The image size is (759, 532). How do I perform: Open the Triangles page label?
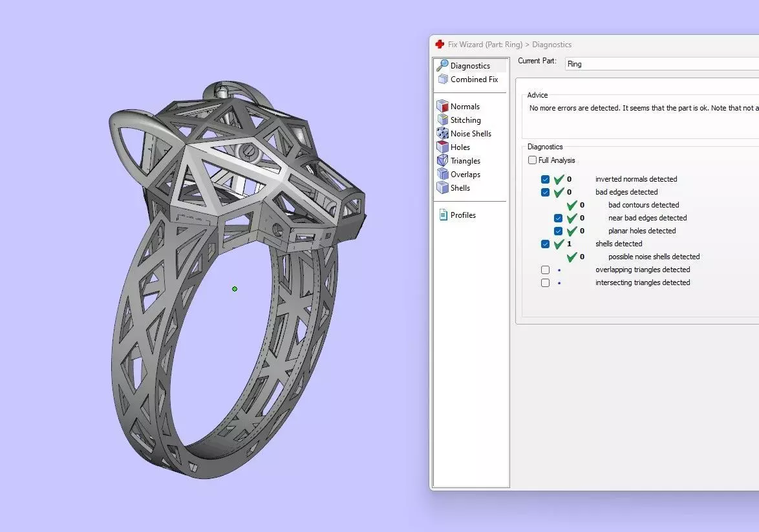coord(465,161)
